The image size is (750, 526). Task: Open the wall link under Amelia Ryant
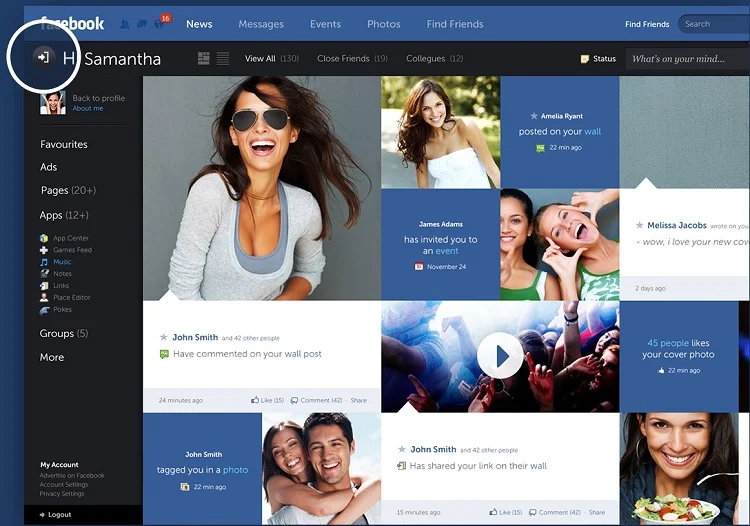coord(592,132)
